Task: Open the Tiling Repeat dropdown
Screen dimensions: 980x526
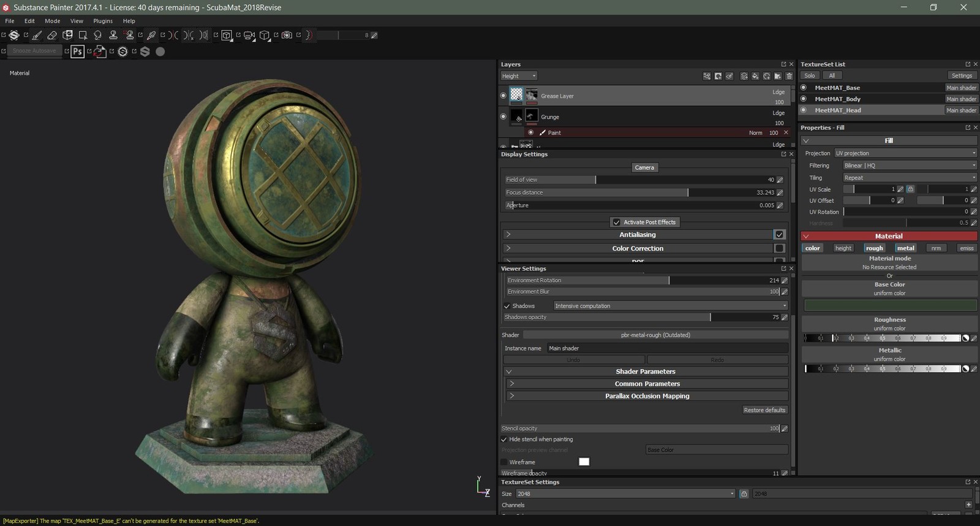Action: pos(910,178)
